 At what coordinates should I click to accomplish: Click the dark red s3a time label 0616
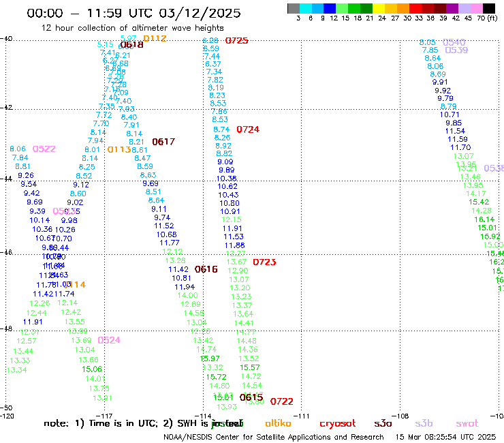pyautogui.click(x=206, y=269)
